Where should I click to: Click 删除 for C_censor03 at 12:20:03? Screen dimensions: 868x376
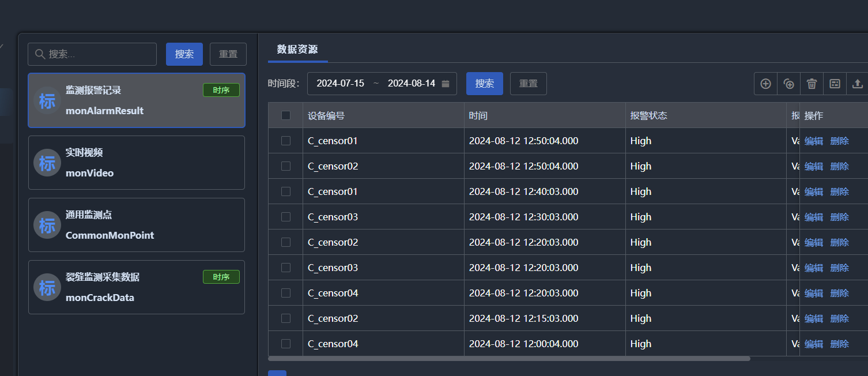840,268
